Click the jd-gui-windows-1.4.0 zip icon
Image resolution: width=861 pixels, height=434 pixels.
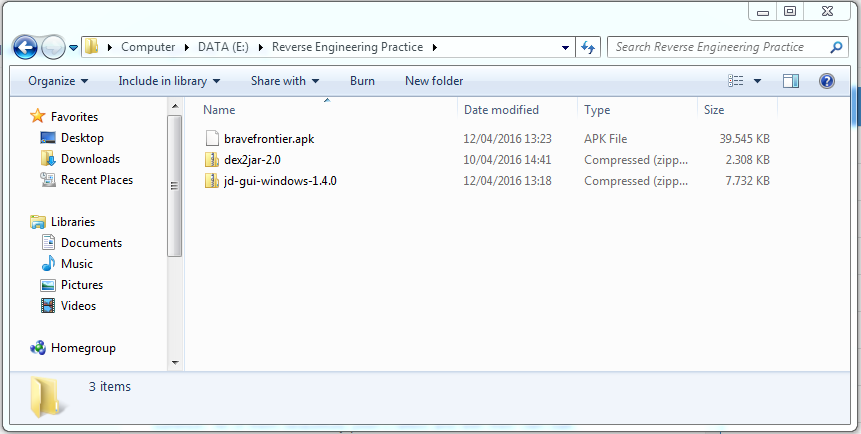[x=212, y=181]
